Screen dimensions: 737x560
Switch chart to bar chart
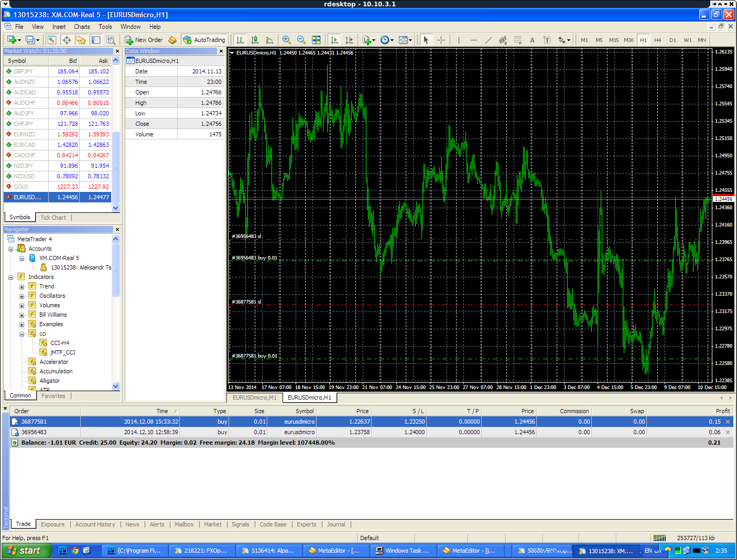tap(240, 40)
